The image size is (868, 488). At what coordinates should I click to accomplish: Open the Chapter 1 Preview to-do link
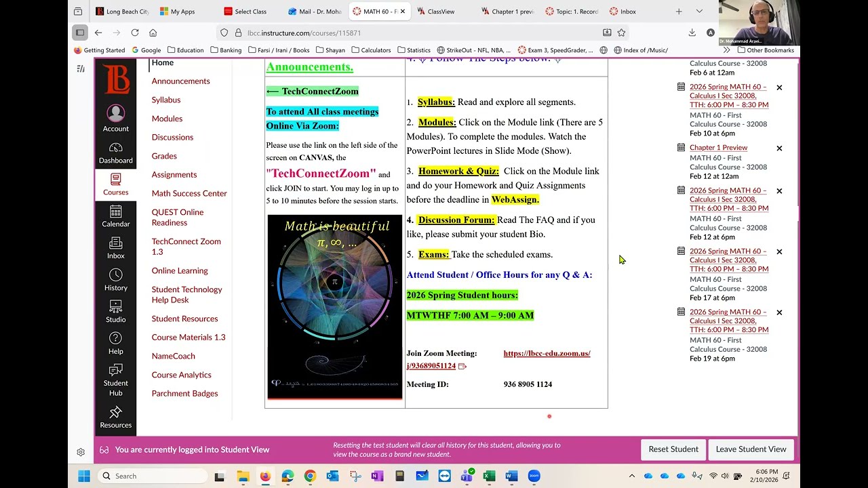(x=718, y=148)
